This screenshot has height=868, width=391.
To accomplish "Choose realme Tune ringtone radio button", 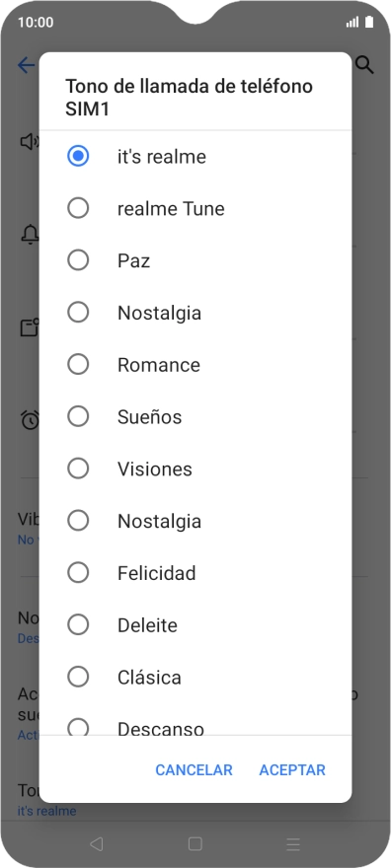I will pyautogui.click(x=78, y=208).
